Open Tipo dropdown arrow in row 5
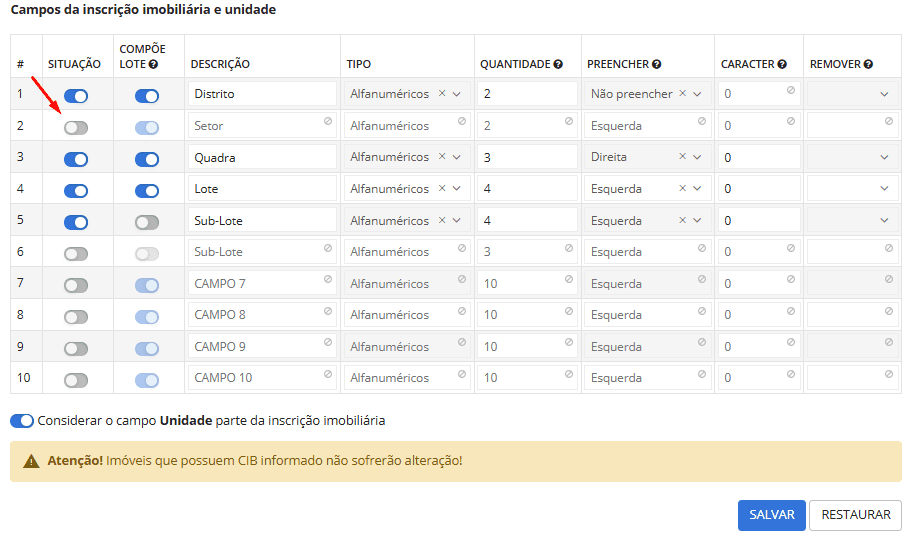The height and width of the screenshot is (533, 909). [x=457, y=220]
